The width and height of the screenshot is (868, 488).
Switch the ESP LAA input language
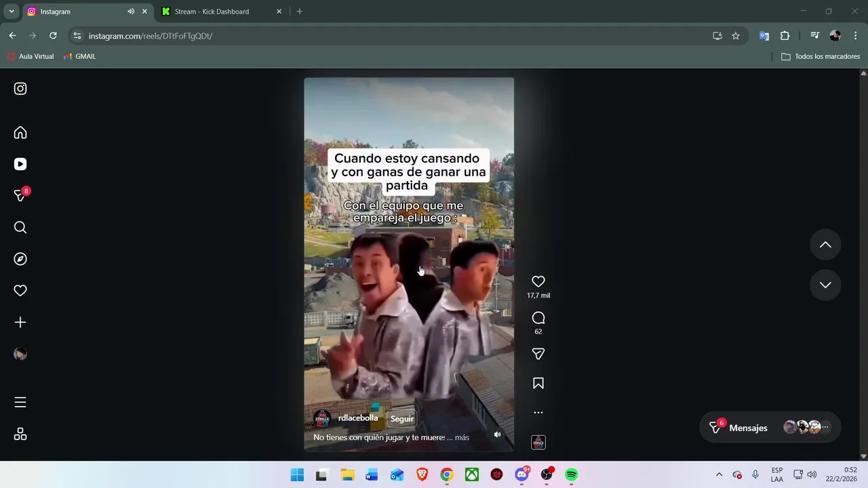(777, 474)
